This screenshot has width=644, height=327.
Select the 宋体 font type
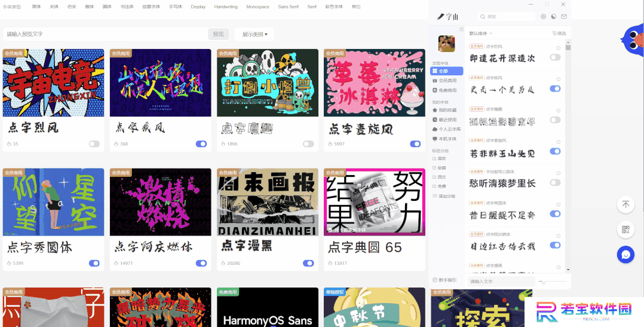(54, 7)
